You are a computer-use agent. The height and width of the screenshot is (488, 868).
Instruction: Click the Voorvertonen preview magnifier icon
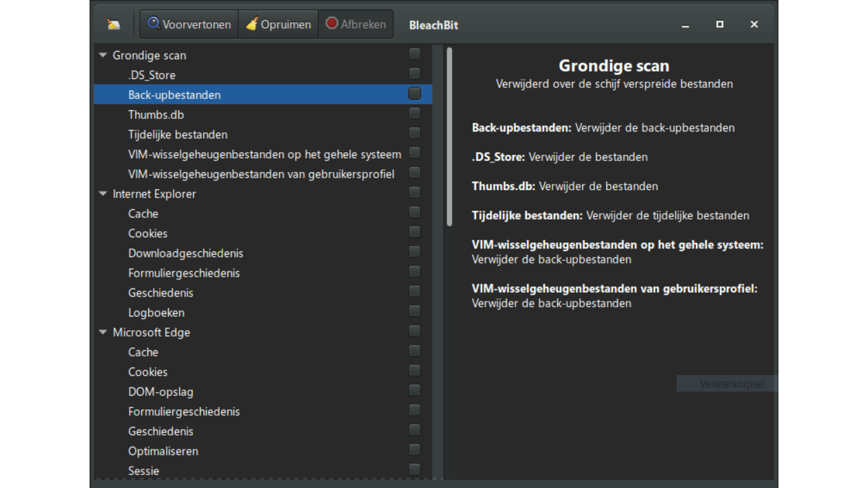[x=154, y=23]
